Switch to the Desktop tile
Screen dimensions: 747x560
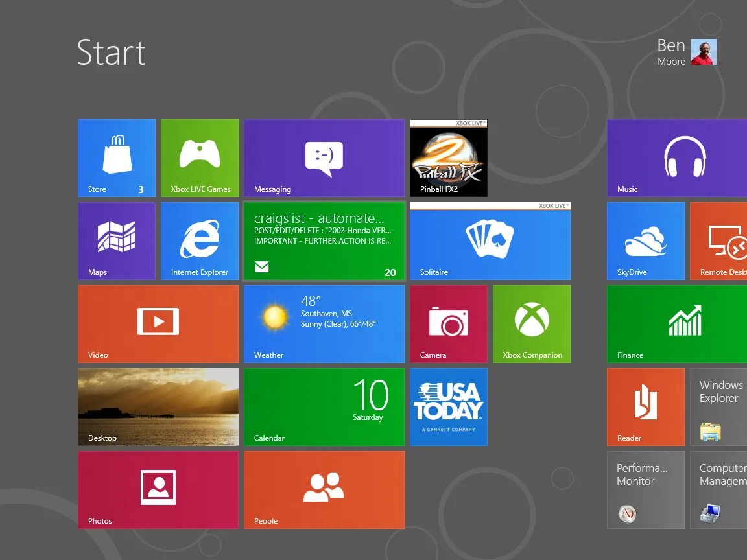coord(158,407)
